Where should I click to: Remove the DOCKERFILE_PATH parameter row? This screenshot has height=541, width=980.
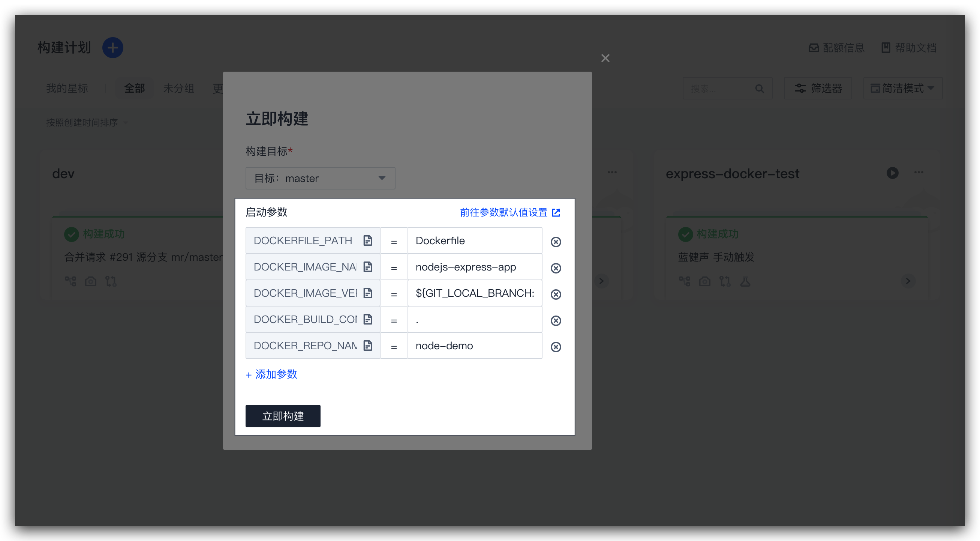[x=556, y=242]
